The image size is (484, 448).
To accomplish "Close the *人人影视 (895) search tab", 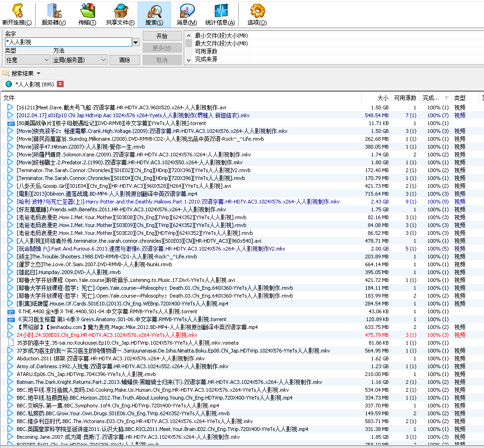I will 60,84.
